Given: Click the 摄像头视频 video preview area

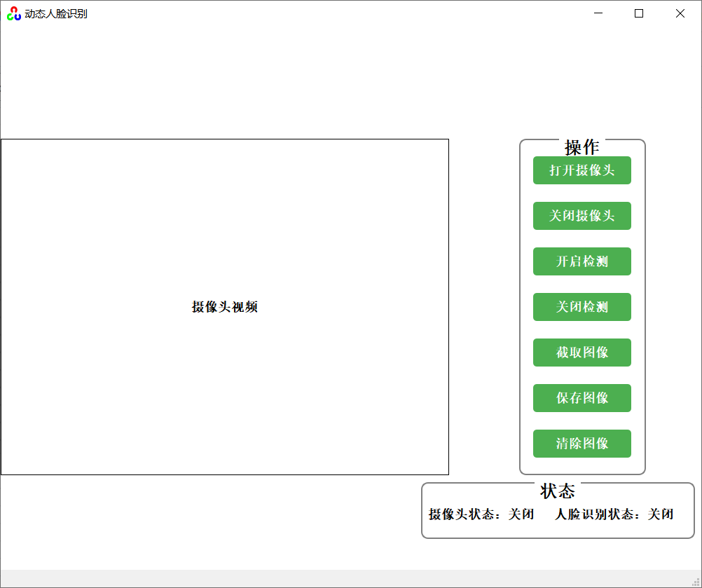Looking at the screenshot, I should [226, 307].
